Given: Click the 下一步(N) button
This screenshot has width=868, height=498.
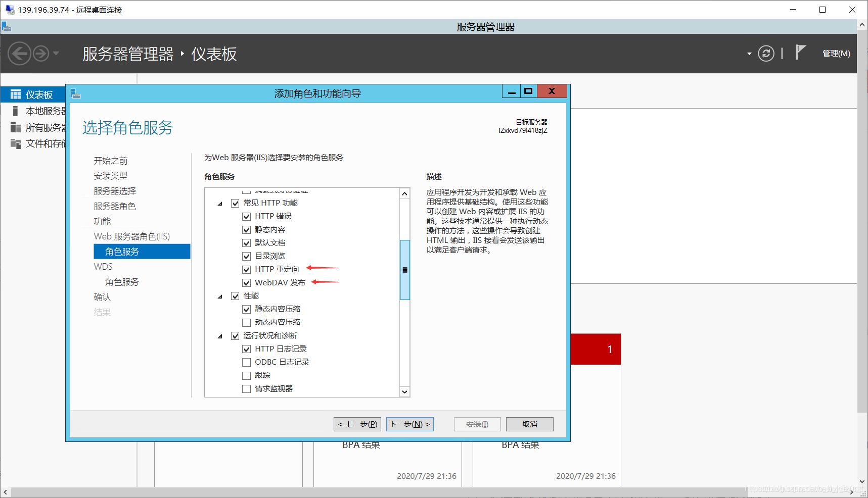Looking at the screenshot, I should tap(410, 424).
